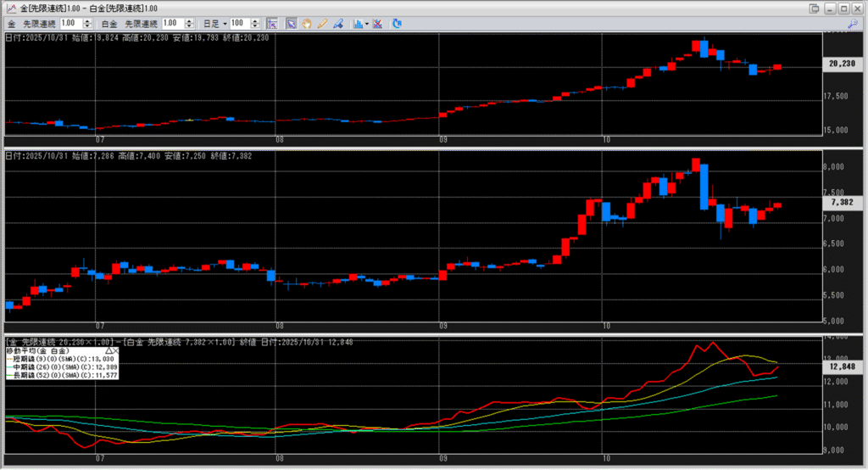Collapse the 移動平均 legend with triangle icon
Viewport: 868px width, 470px height.
(x=110, y=350)
